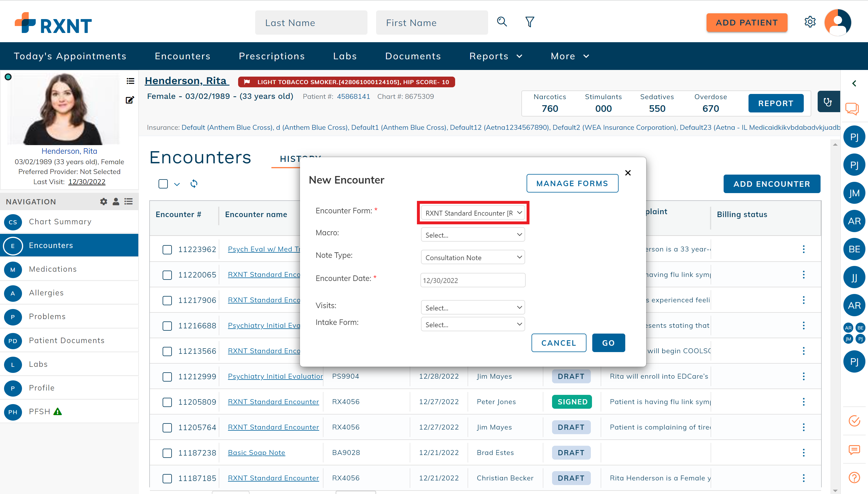The image size is (868, 494).
Task: Open the Visits dropdown
Action: coord(473,307)
